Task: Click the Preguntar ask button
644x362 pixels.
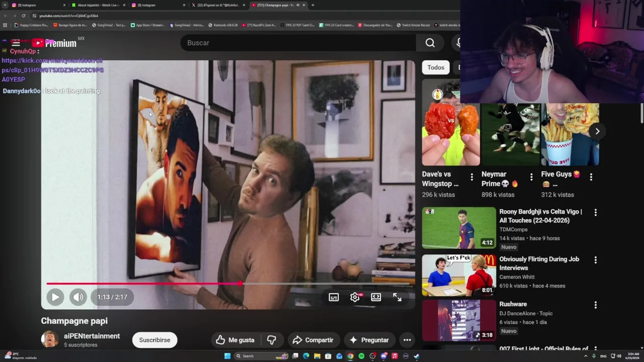Action: tap(369, 340)
